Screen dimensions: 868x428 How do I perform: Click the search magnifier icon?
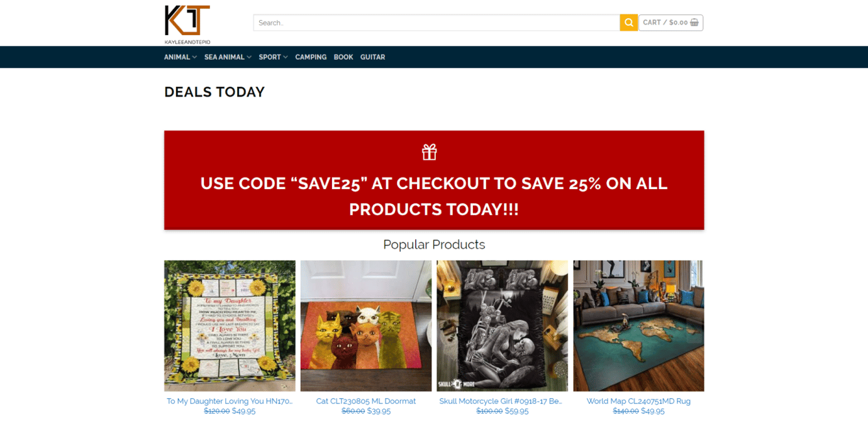(x=628, y=22)
